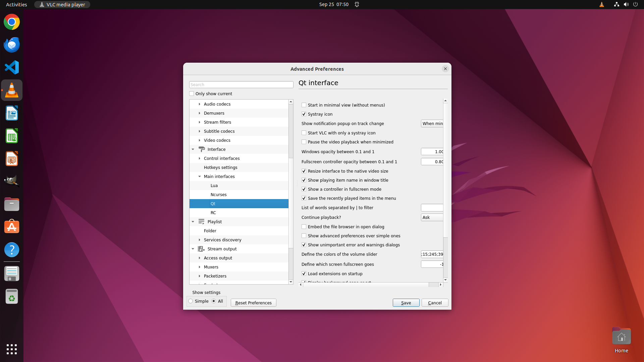Open Google Chrome from the dock

12,22
